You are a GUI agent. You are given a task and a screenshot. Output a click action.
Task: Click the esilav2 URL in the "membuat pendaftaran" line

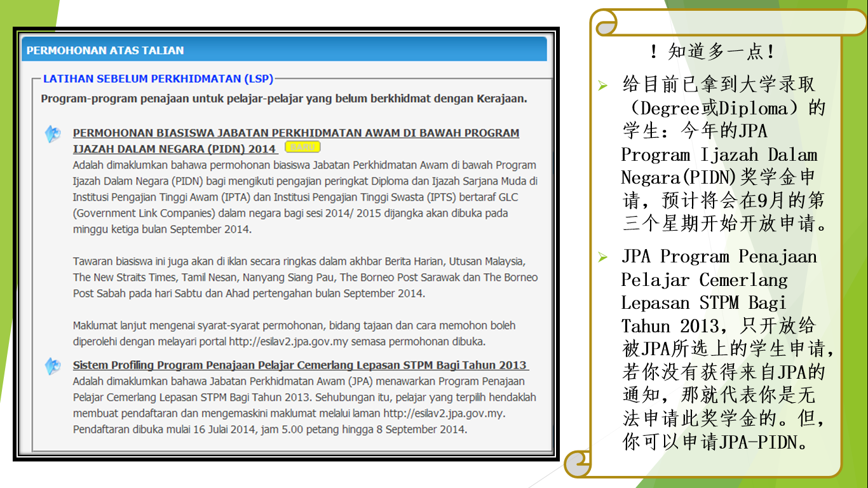[x=444, y=413]
